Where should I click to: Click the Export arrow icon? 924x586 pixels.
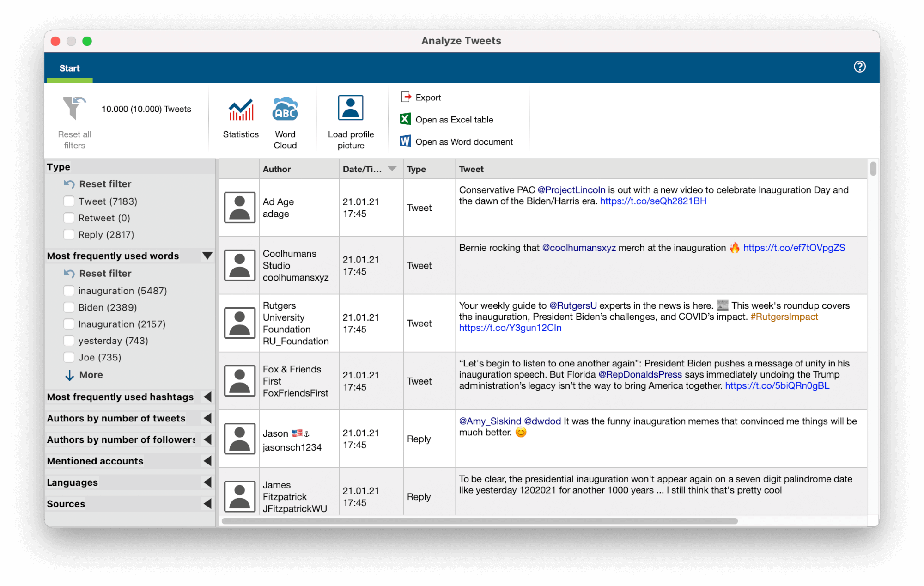(406, 97)
